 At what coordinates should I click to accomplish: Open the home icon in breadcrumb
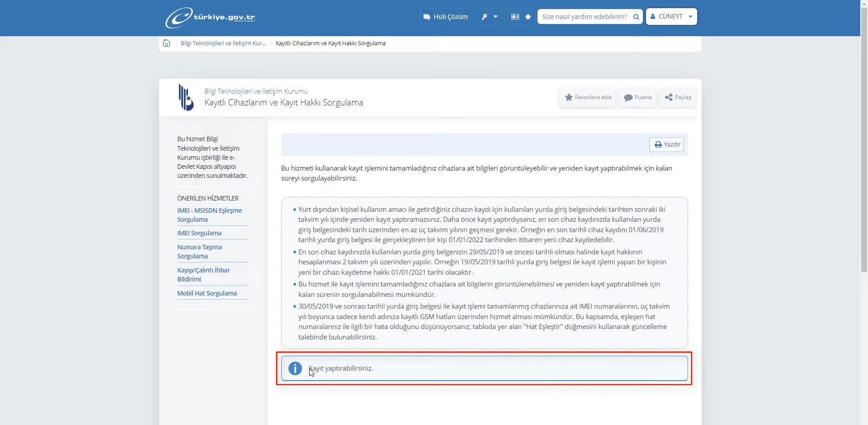point(166,43)
